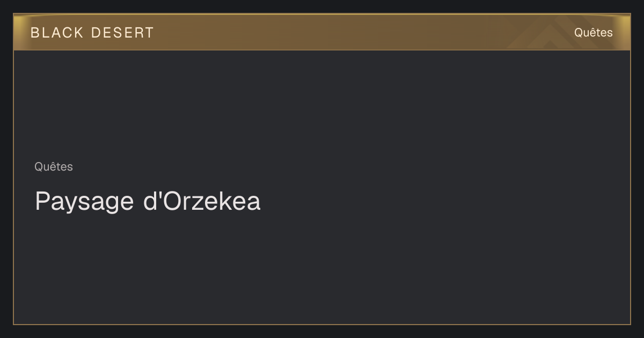Click the gold bottom border of card
644x338 pixels.
click(322, 324)
